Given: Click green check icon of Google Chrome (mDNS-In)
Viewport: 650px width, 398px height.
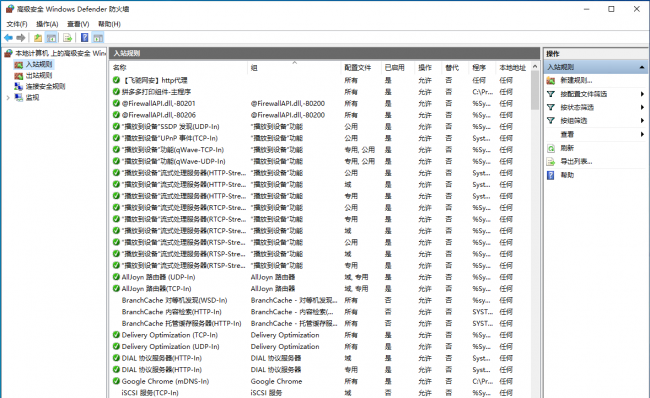Looking at the screenshot, I should pyautogui.click(x=116, y=381).
